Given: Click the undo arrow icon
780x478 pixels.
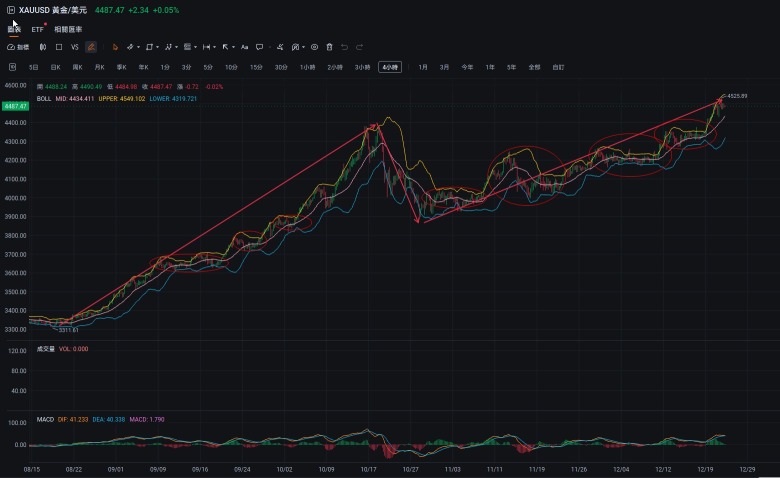Looking at the screenshot, I should coord(344,47).
